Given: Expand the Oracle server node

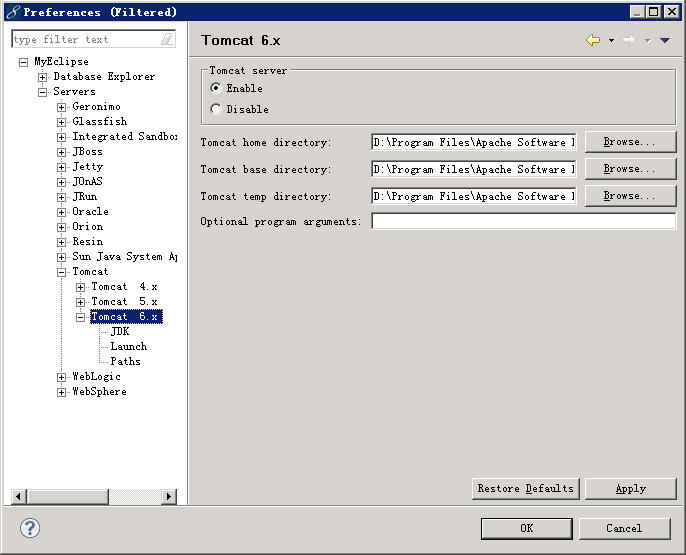Looking at the screenshot, I should click(x=62, y=212).
